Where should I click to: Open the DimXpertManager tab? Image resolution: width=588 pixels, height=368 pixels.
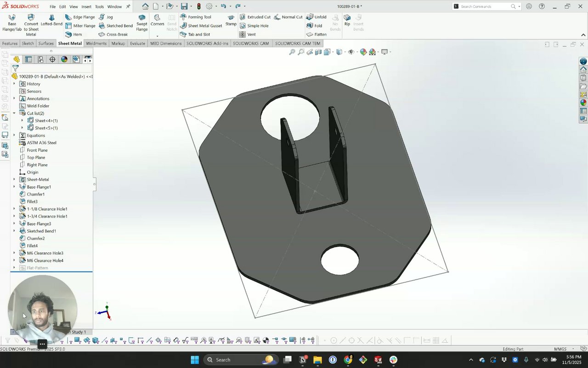[x=52, y=59]
